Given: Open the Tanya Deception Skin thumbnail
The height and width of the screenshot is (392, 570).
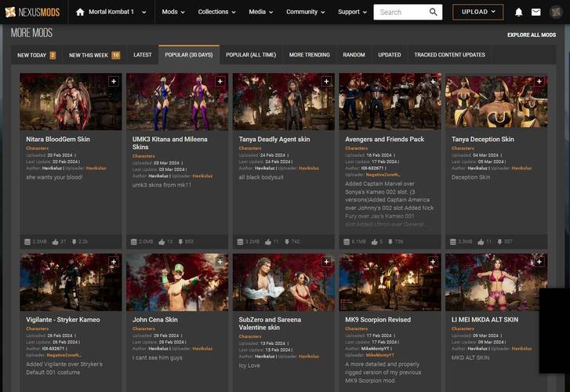Looking at the screenshot, I should pyautogui.click(x=496, y=101).
